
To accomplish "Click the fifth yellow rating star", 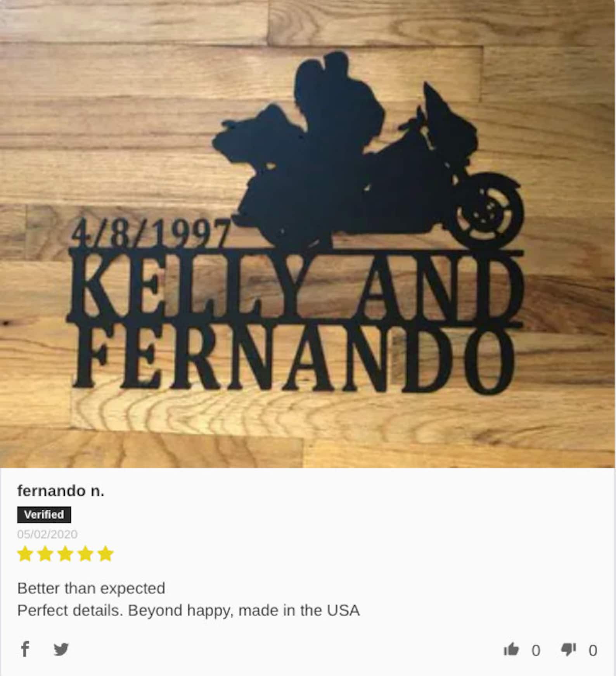I will 106,554.
